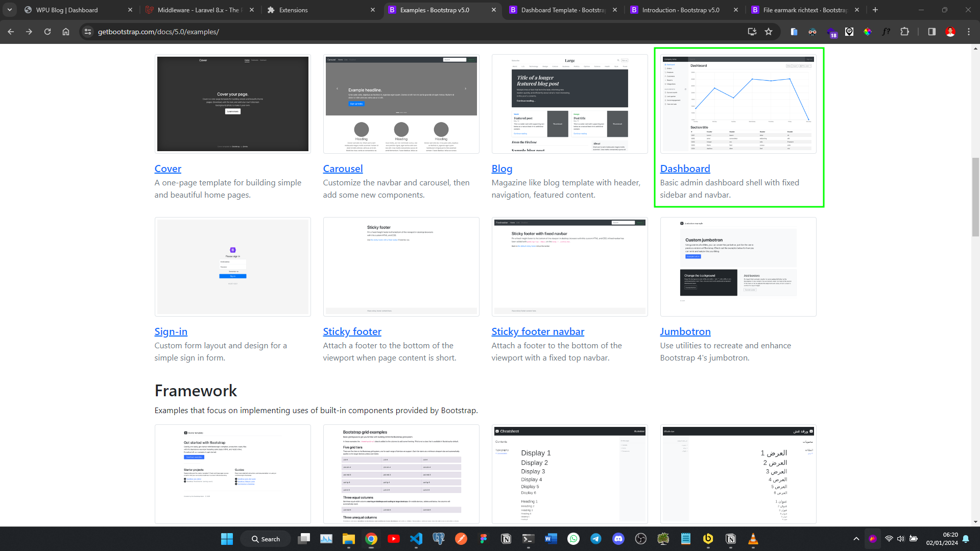Open the Fonts Ninja extension
Screen dimensions: 980x551
click(x=886, y=32)
